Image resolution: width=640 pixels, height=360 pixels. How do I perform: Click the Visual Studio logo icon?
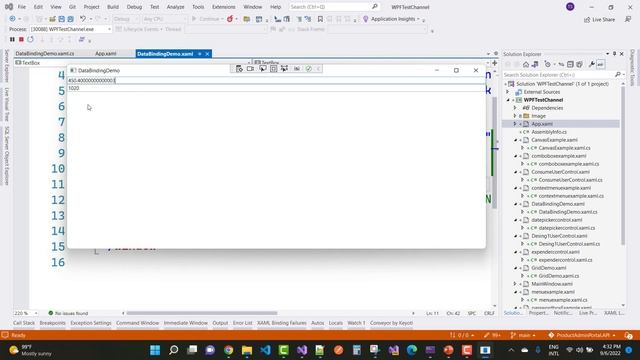[x=9, y=7]
